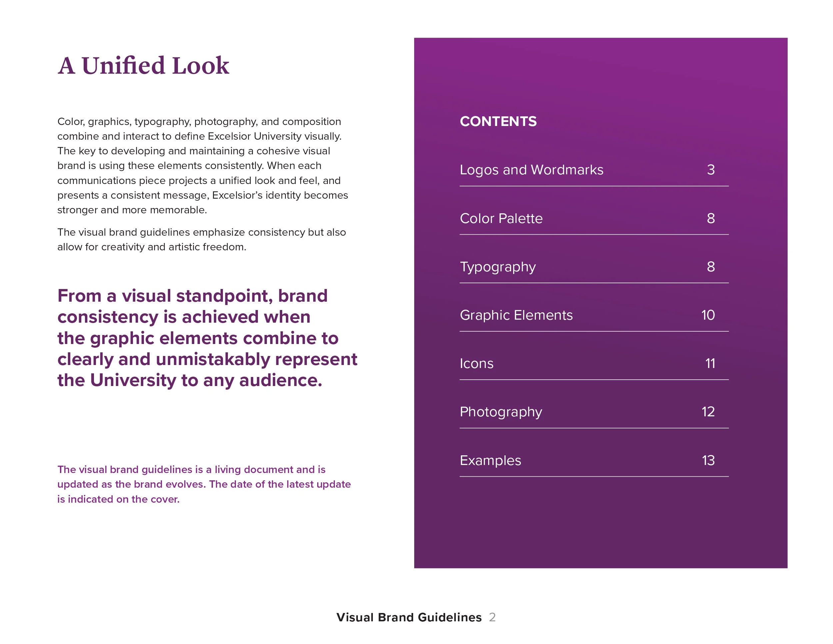Jump to the Examples section
The height and width of the screenshot is (644, 833).
tap(490, 460)
